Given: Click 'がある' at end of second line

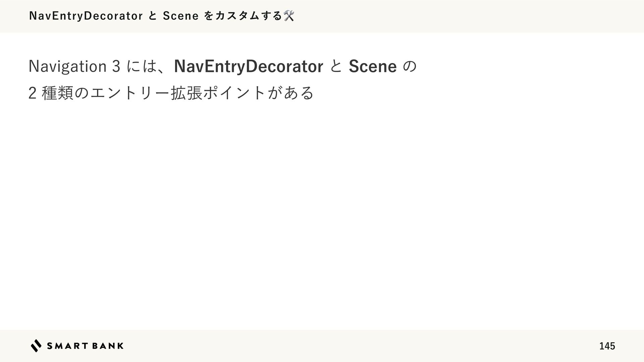Looking at the screenshot, I should click(291, 93).
